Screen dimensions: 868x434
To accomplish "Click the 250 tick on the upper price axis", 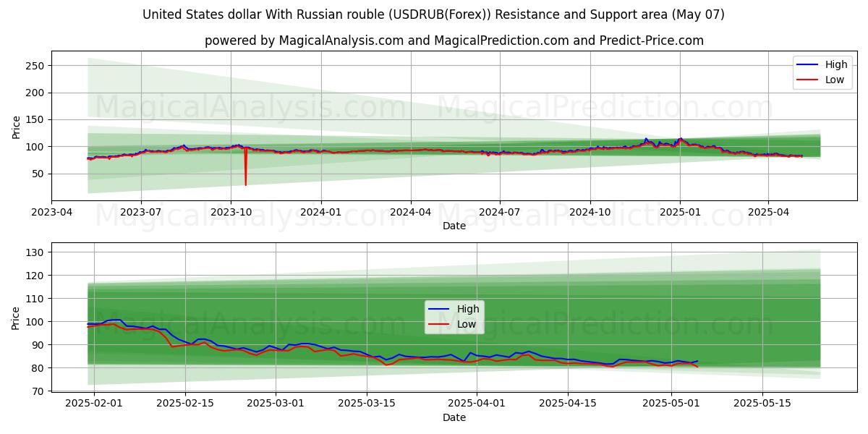I will click(36, 66).
